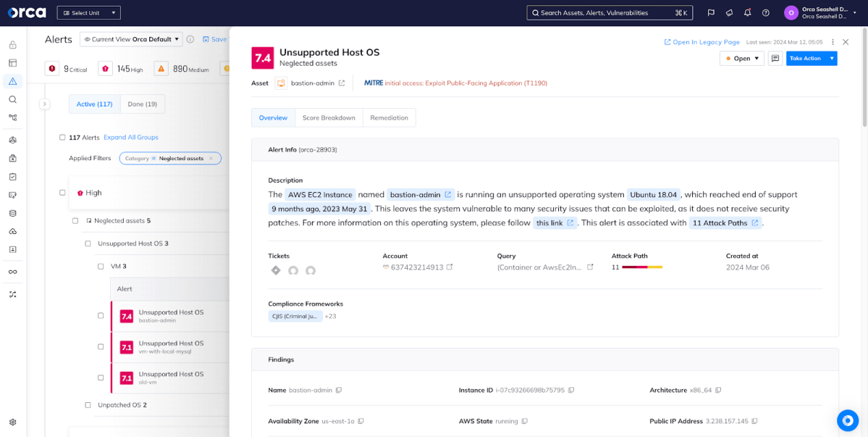This screenshot has width=868, height=437.
Task: Click the view info icon beside Orca Default
Action: tap(190, 39)
